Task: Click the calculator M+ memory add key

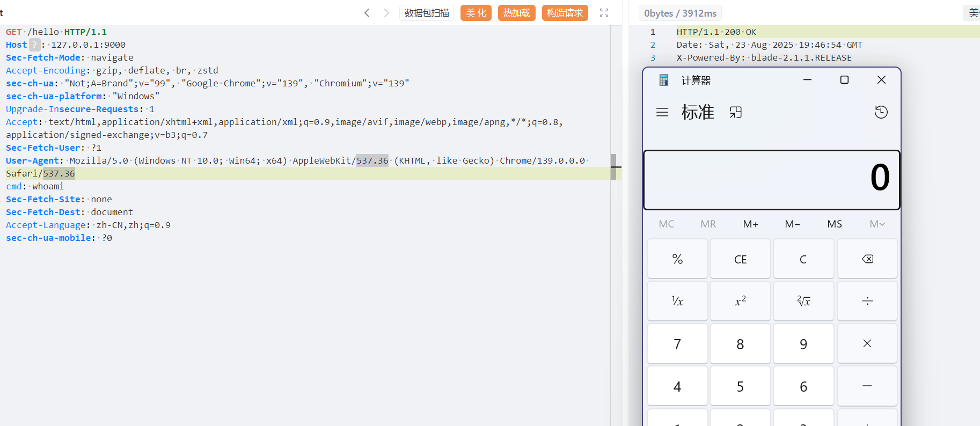Action: (751, 224)
